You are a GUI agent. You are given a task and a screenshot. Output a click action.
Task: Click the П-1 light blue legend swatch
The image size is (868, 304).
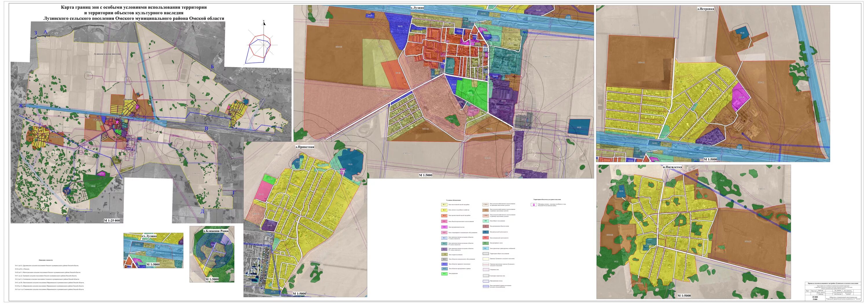click(444, 238)
